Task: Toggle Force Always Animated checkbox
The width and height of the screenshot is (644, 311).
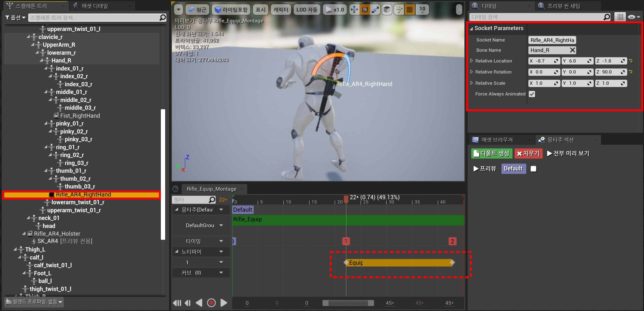Action: (532, 94)
